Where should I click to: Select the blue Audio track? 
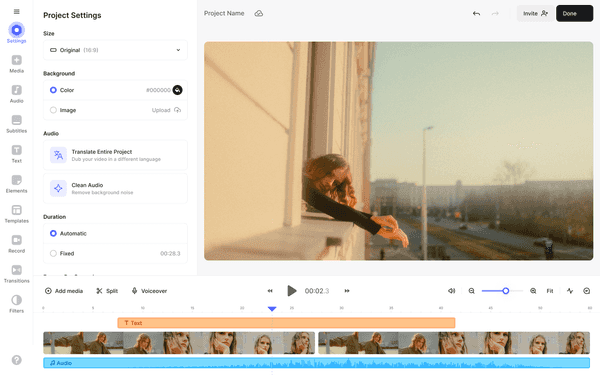[x=316, y=363]
